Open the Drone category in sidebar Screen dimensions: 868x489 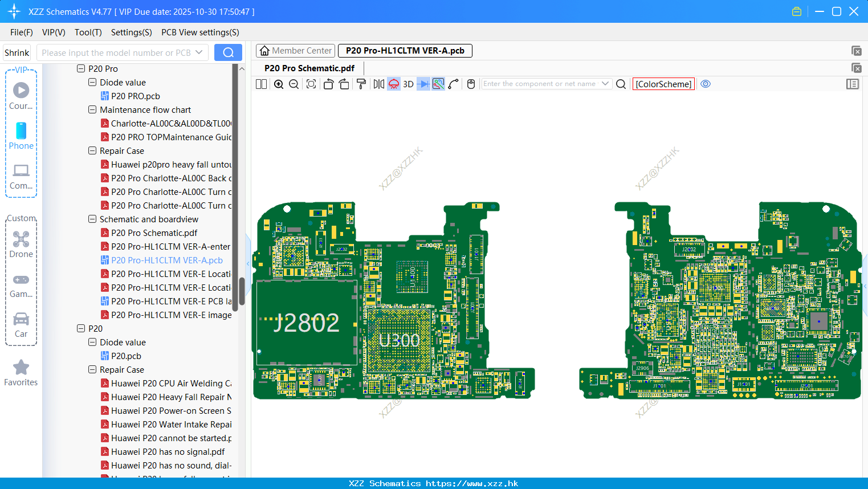click(x=21, y=244)
